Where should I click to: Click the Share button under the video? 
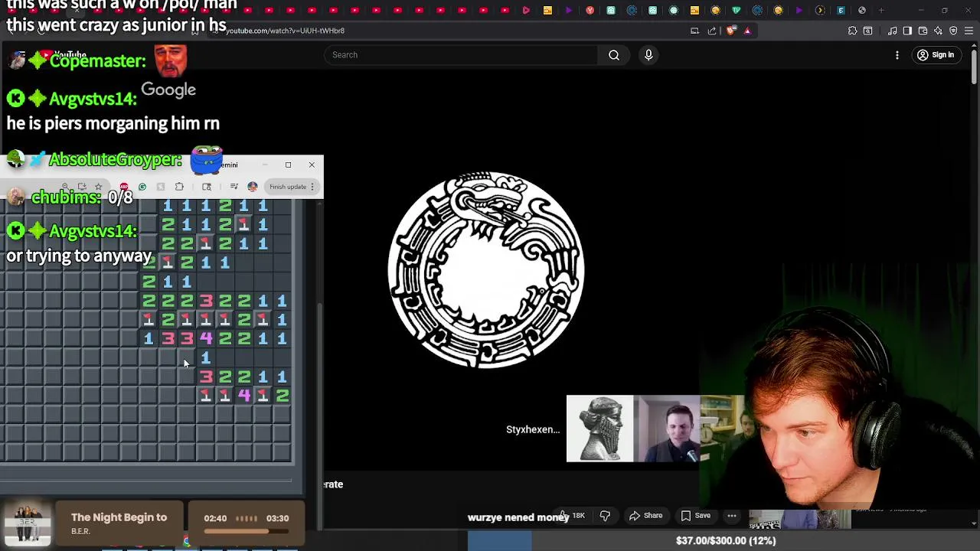coord(645,516)
